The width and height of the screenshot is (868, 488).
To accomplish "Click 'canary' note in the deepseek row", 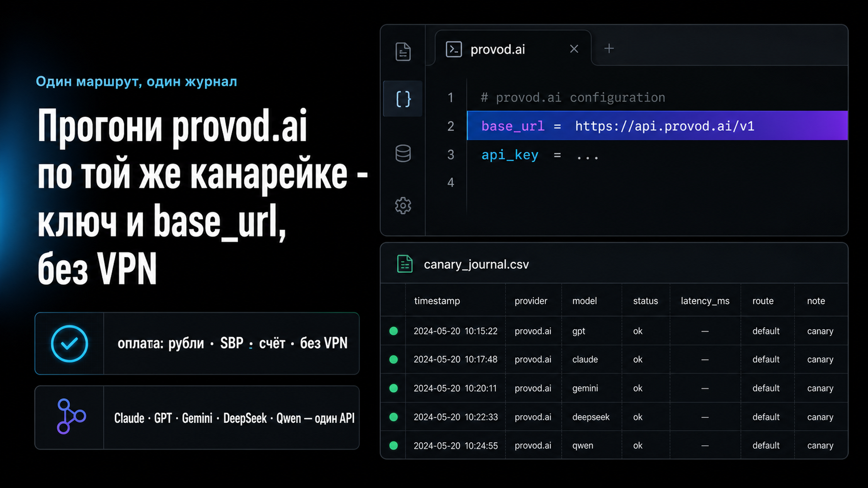I will pos(820,418).
